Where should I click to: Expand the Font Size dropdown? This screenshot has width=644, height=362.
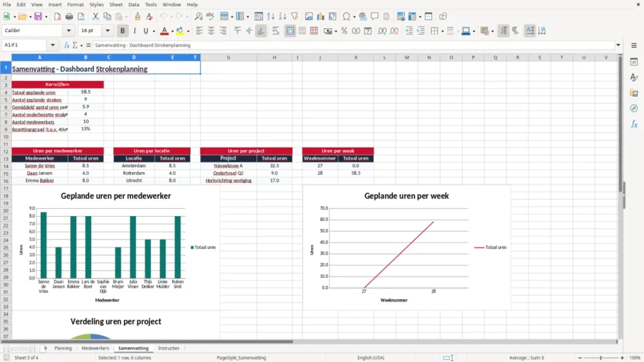pos(108,30)
